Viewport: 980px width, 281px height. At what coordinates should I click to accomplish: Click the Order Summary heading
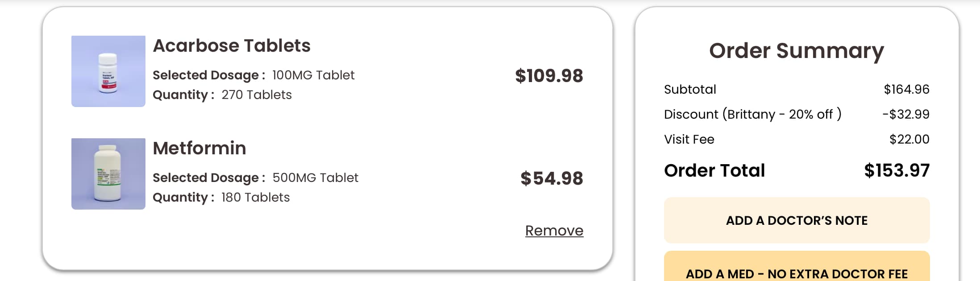[x=797, y=50]
